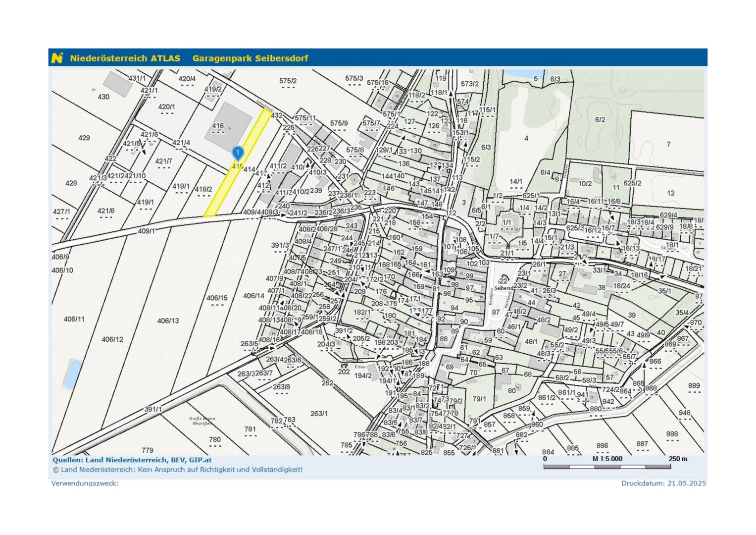
Task: Select parcel label 429
Action: point(84,138)
